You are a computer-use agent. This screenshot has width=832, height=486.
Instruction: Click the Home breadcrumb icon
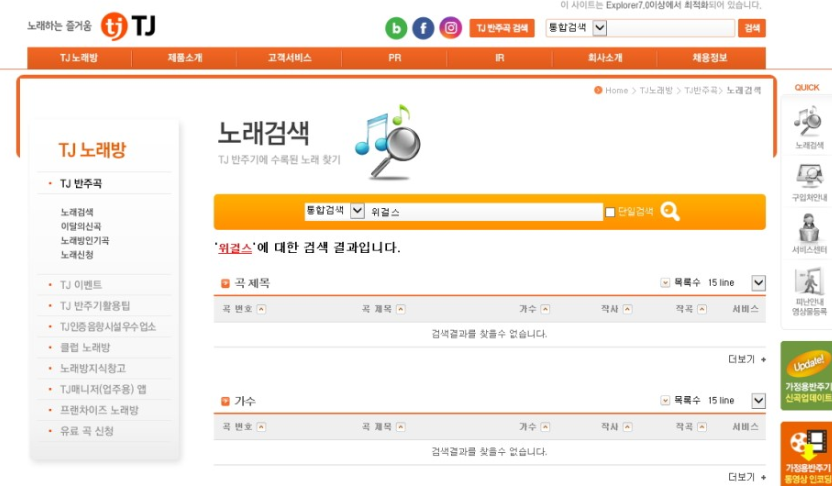point(598,90)
